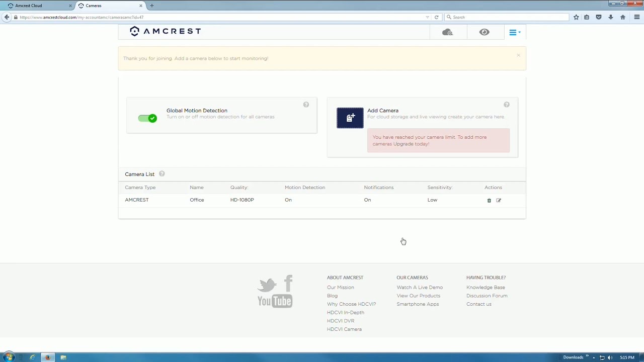Edit the Office camera settings icon
The width and height of the screenshot is (644, 362).
pyautogui.click(x=499, y=200)
